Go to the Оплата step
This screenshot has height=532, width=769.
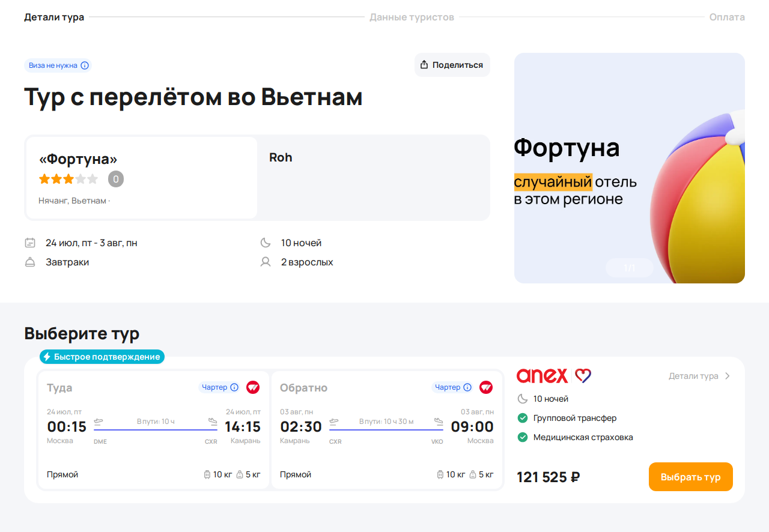tap(727, 17)
